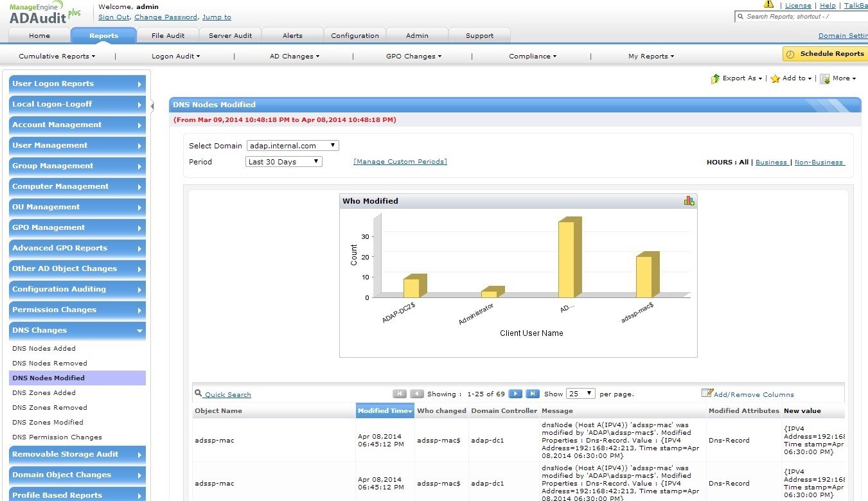This screenshot has width=868, height=501.
Task: Click the chart type icon in Who Modified
Action: click(689, 201)
